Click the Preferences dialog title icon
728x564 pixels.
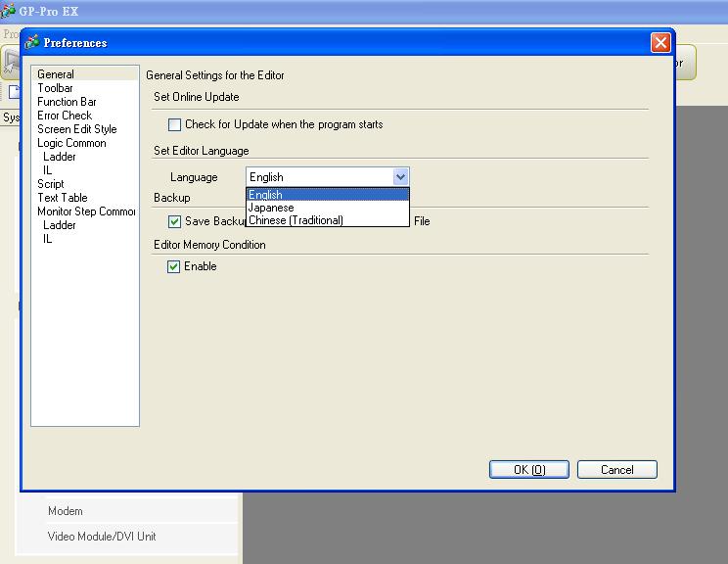[32, 42]
